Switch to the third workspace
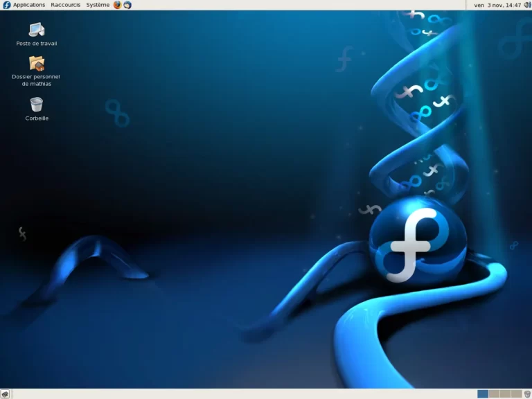This screenshot has width=532, height=399. [505, 393]
